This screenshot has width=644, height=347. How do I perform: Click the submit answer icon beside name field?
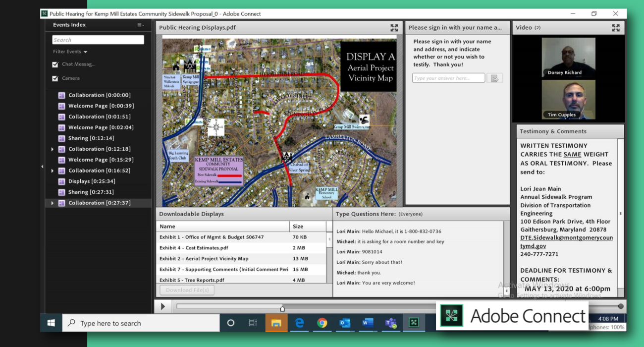[494, 78]
